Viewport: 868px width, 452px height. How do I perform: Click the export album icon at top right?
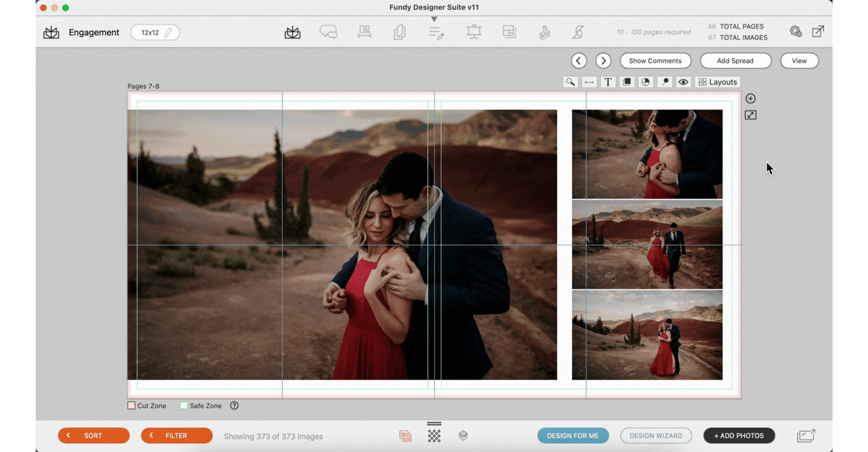click(818, 32)
